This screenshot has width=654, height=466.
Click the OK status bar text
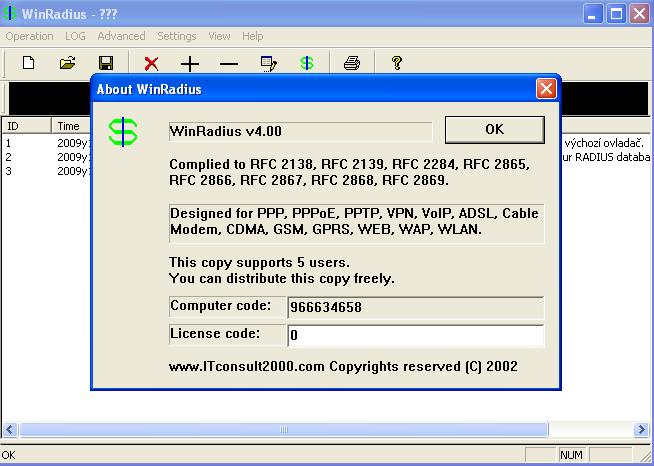coord(8,455)
